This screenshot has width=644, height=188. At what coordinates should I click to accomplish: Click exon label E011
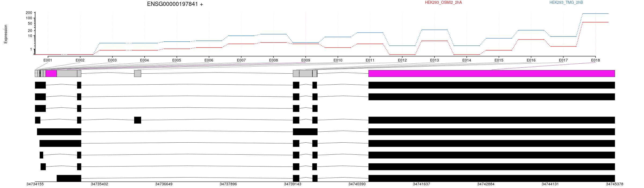(x=370, y=60)
